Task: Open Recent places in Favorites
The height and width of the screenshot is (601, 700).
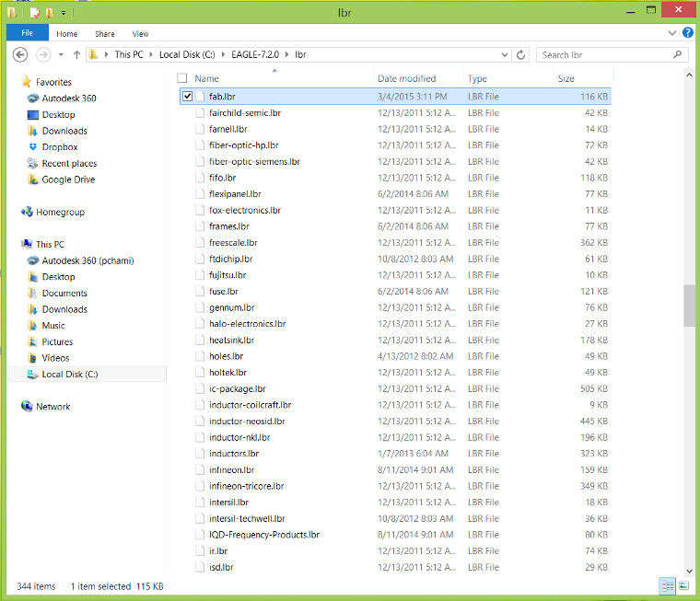Action: pos(69,163)
